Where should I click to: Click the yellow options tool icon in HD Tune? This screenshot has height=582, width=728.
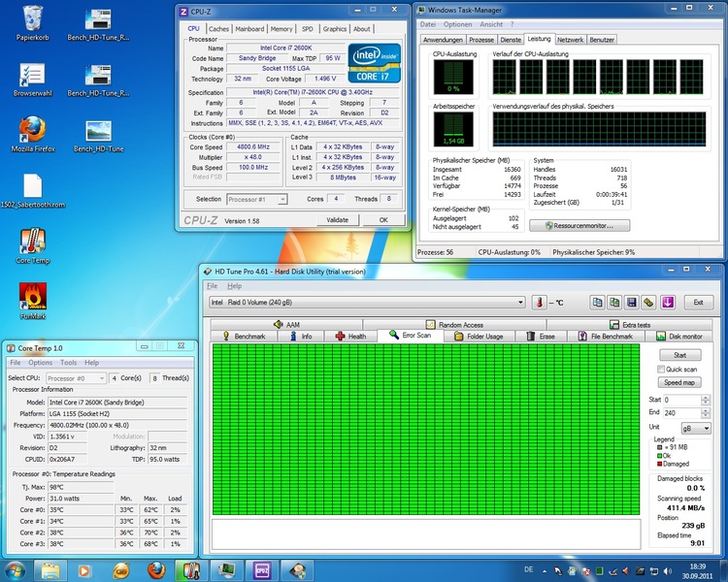648,303
